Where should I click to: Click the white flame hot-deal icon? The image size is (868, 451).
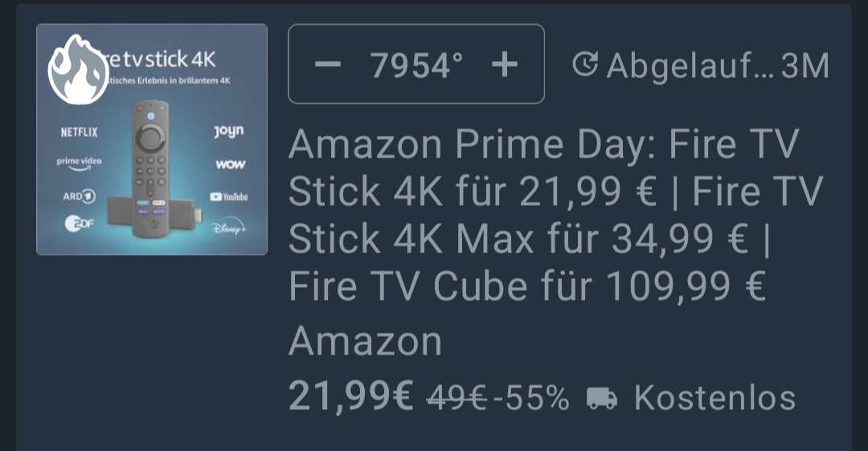click(78, 69)
